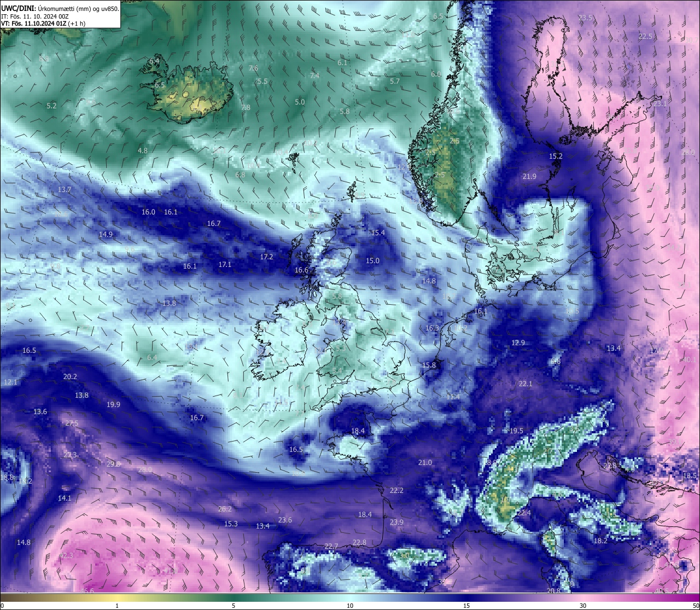Click the 14.9 value on the map

pyautogui.click(x=106, y=234)
